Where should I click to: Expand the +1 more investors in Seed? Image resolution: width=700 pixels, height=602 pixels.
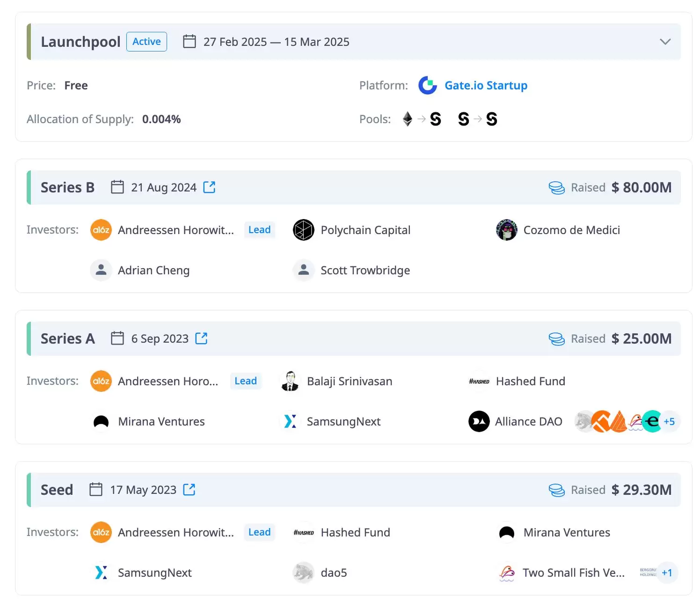(667, 573)
